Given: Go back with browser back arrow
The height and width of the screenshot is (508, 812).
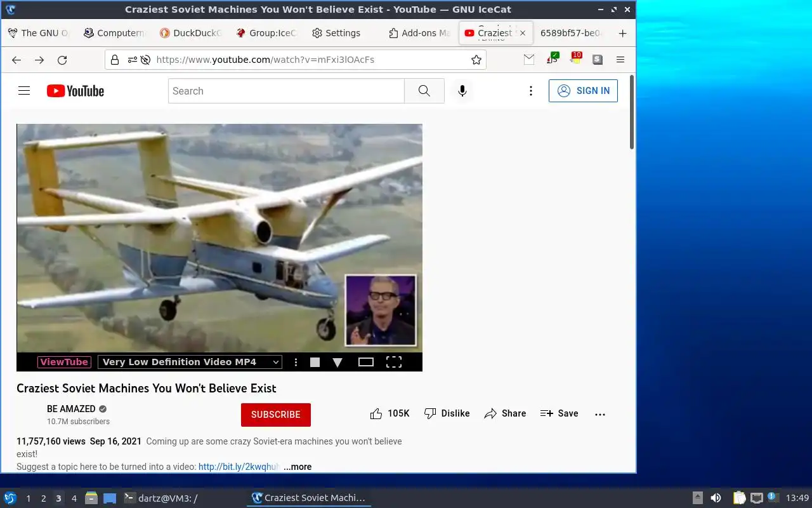Looking at the screenshot, I should coord(16,60).
